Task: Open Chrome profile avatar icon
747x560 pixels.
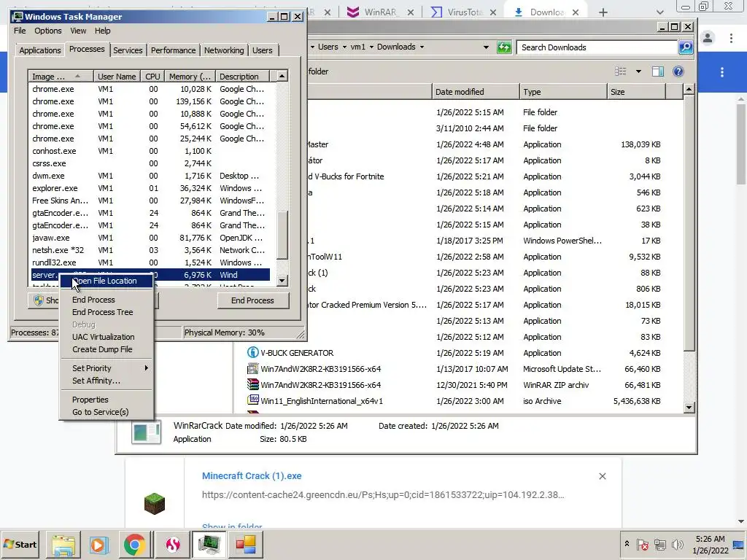Action: pos(708,38)
